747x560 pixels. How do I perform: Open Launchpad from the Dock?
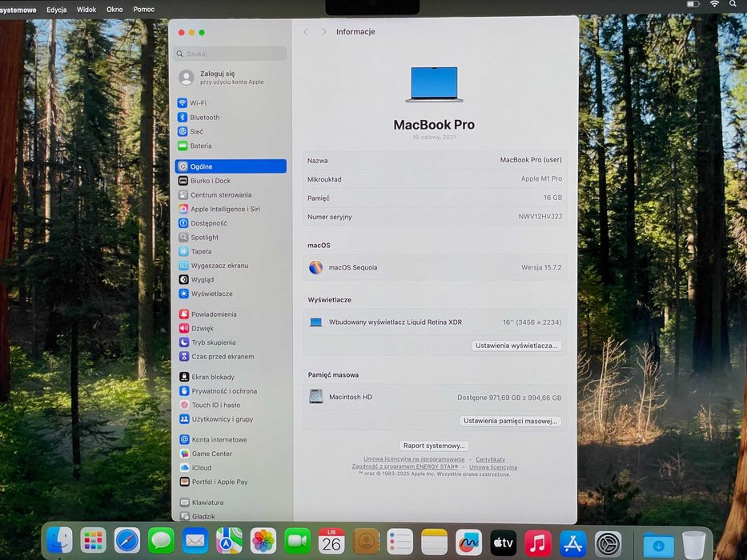[x=93, y=541]
